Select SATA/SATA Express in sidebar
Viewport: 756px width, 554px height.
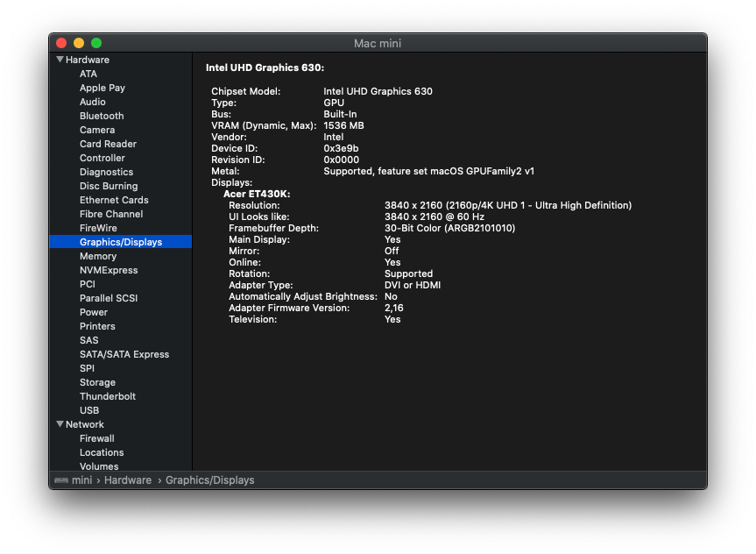[124, 354]
